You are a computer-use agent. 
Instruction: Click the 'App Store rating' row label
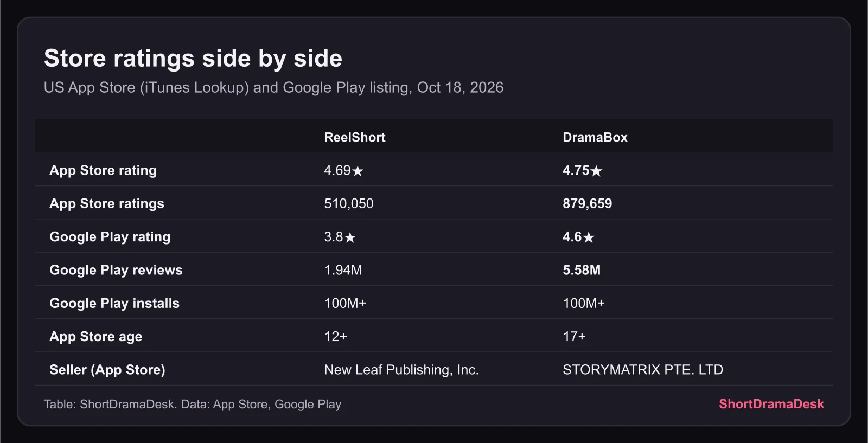(103, 170)
